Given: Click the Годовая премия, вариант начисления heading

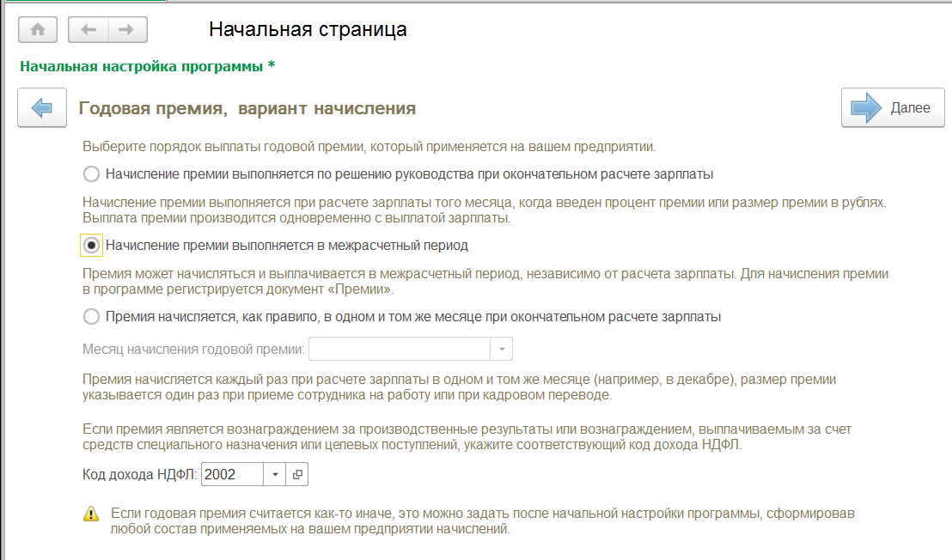Looking at the screenshot, I should click(247, 108).
